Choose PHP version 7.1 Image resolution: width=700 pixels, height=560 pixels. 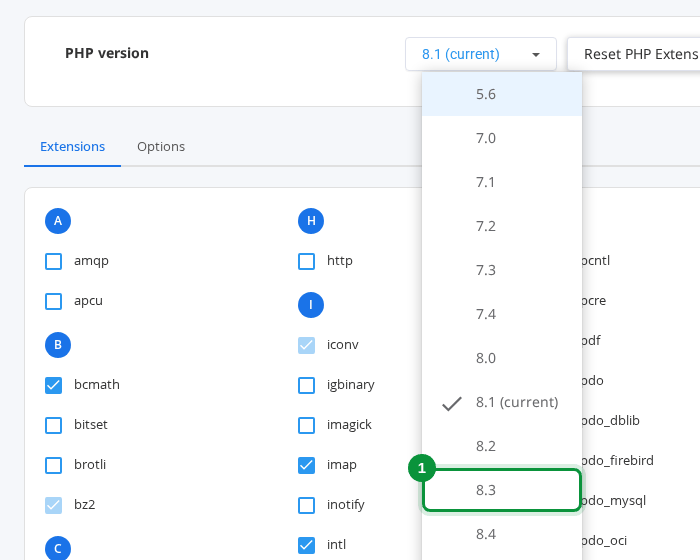(x=502, y=182)
